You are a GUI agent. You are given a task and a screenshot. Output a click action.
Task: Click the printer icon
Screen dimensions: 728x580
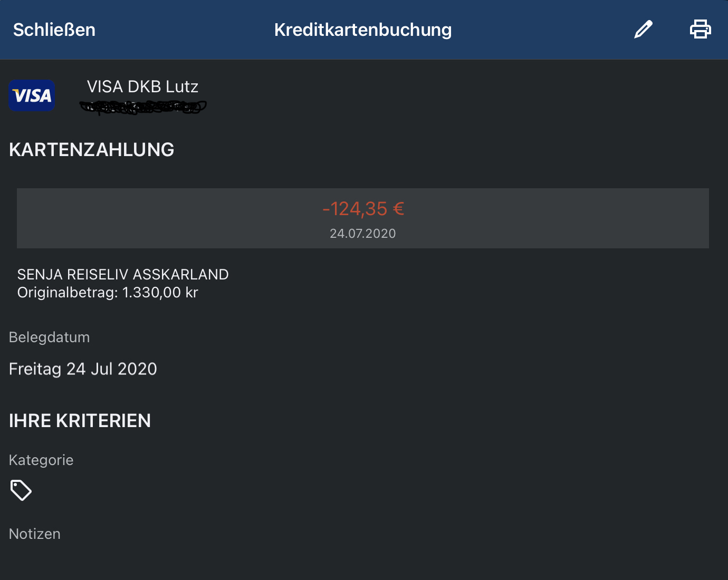point(701,29)
